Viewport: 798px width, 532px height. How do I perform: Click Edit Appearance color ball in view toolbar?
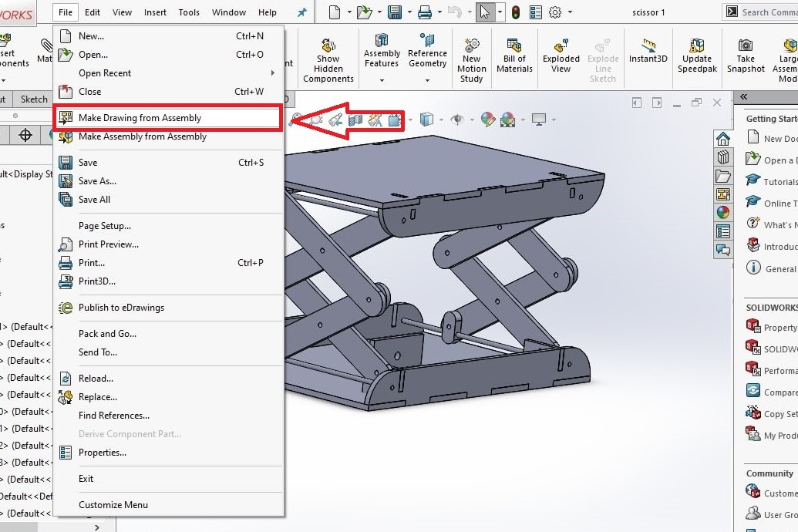(487, 120)
